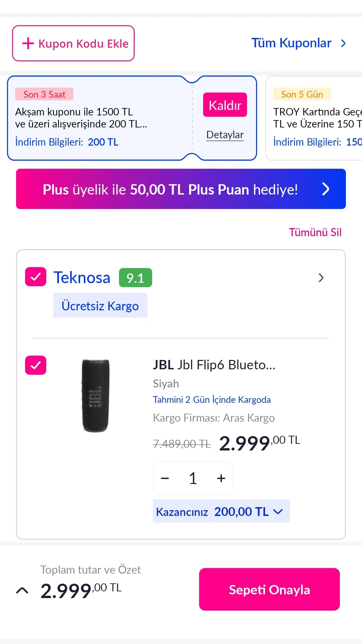Open JBL speaker product thumbnail
Viewport: 362px width, 644px height.
pyautogui.click(x=96, y=396)
